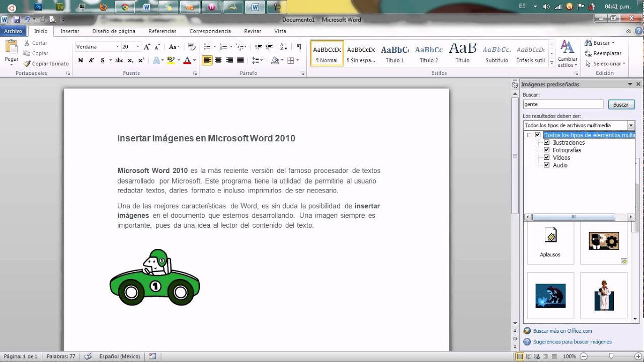Image resolution: width=644 pixels, height=362 pixels.
Task: Click the shading paint bucket icon
Action: click(x=275, y=60)
